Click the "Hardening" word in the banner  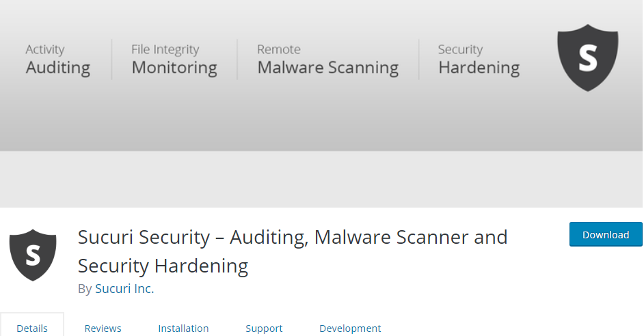(479, 68)
